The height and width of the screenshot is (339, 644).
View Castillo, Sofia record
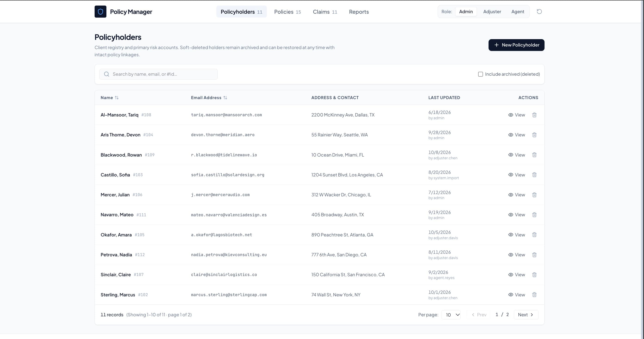[517, 175]
